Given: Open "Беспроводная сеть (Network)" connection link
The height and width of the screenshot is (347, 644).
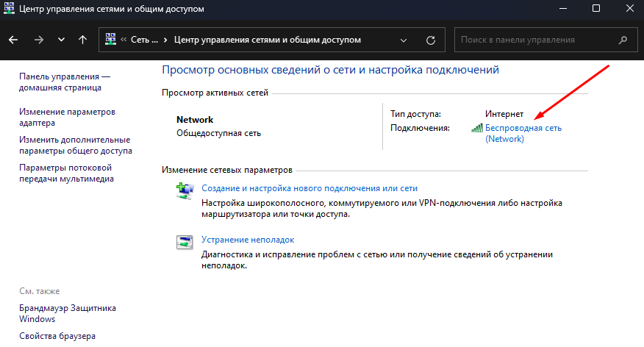Looking at the screenshot, I should tap(523, 134).
